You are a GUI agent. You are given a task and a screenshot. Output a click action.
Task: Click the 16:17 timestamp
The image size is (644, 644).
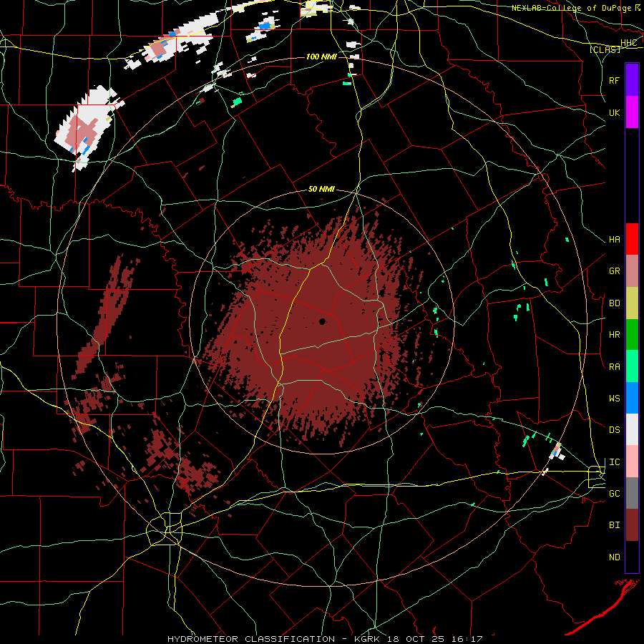[469, 639]
